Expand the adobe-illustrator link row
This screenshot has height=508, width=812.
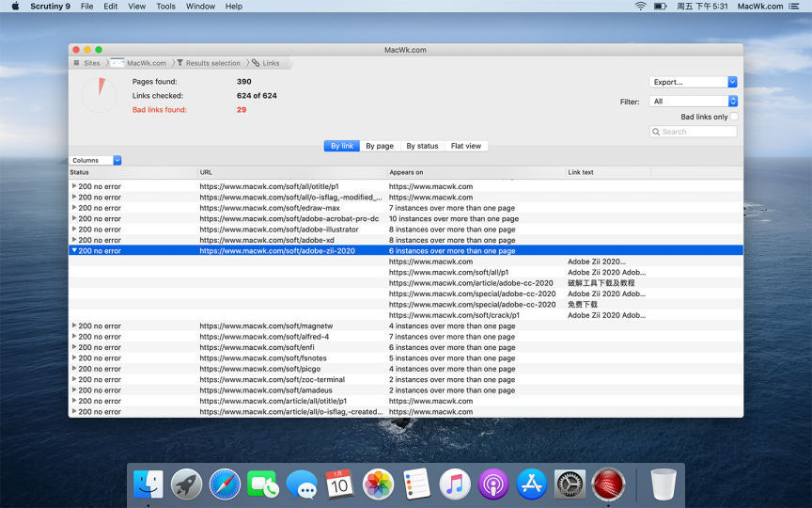pos(74,230)
